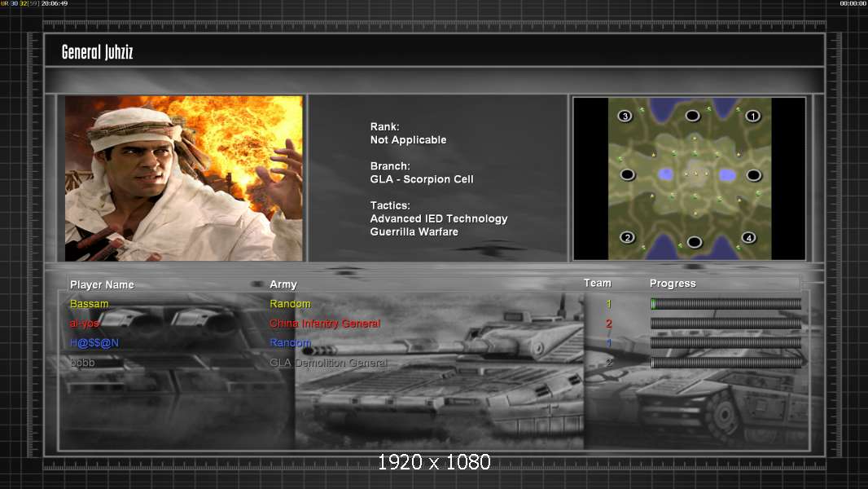This screenshot has width=868, height=489.
Task: Click start position marker 1 on minimap
Action: 753,116
